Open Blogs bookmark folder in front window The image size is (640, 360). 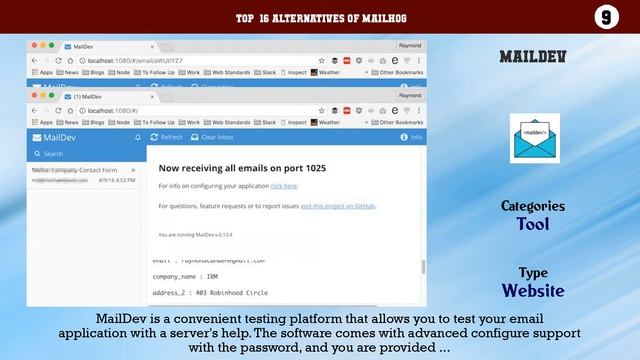tap(93, 122)
